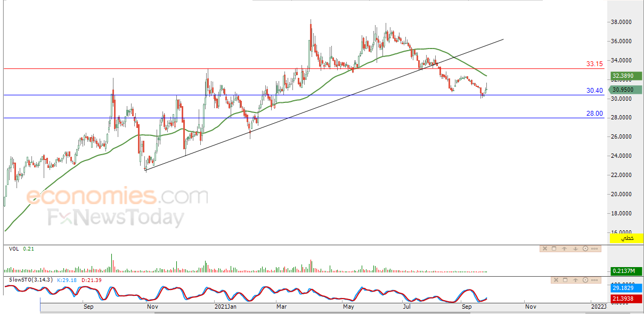Click the 0.2137M volume value tag
Screen dimensions: 644x314
click(626, 271)
